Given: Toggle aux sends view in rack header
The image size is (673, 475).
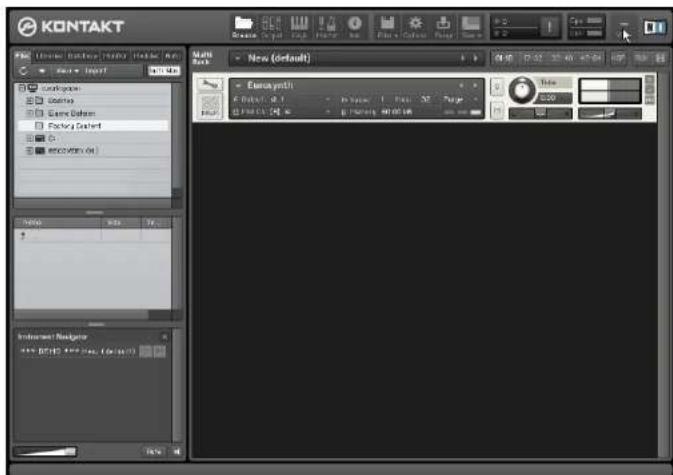Looking at the screenshot, I should point(641,57).
